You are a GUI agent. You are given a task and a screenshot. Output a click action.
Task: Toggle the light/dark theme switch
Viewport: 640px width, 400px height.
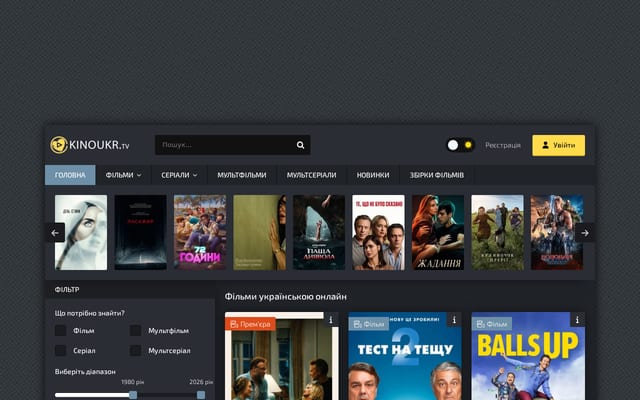point(460,145)
